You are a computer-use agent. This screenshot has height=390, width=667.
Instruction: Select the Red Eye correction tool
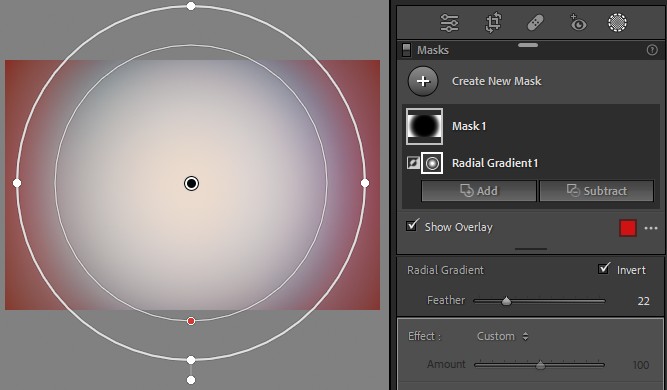pos(578,23)
